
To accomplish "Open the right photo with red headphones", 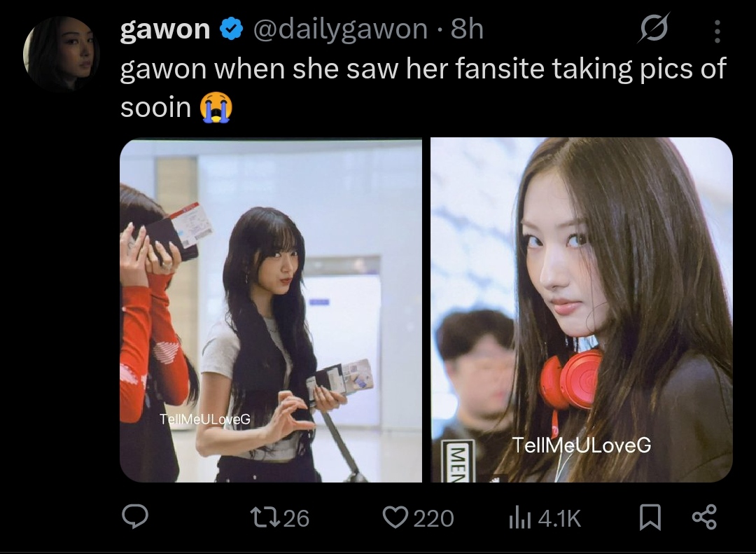I will [582, 310].
